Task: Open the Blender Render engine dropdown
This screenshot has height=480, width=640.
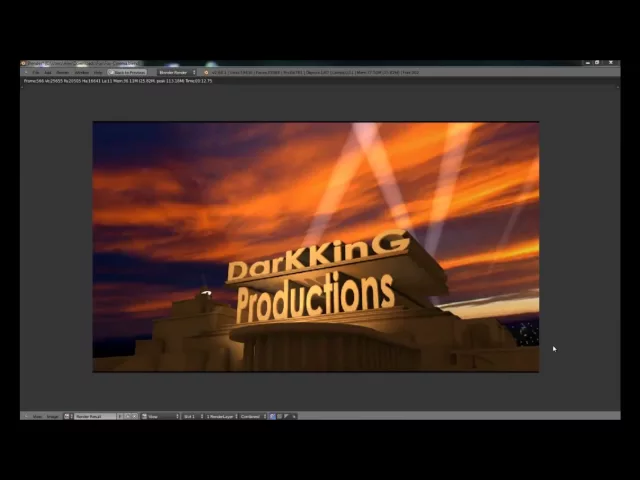Action: [x=177, y=72]
